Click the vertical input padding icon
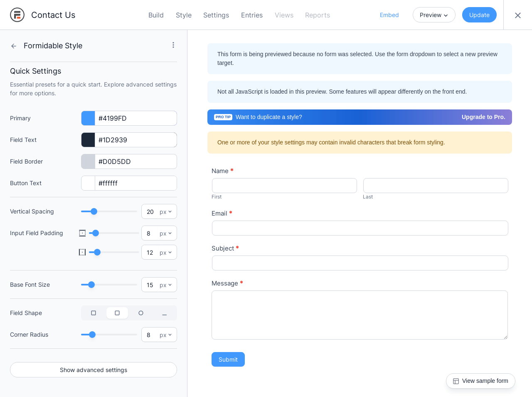This screenshot has height=397, width=532. click(82, 233)
